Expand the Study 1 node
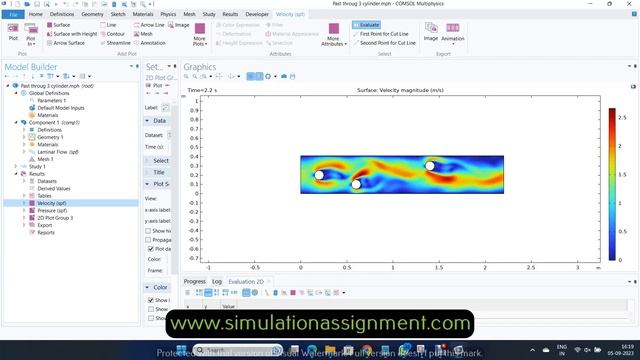The image size is (640, 360). point(16,167)
